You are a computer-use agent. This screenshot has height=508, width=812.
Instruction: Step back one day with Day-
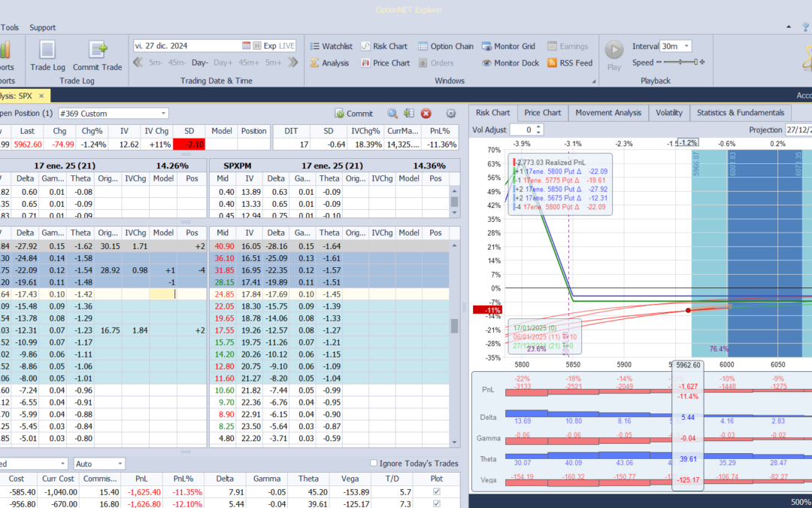click(199, 63)
